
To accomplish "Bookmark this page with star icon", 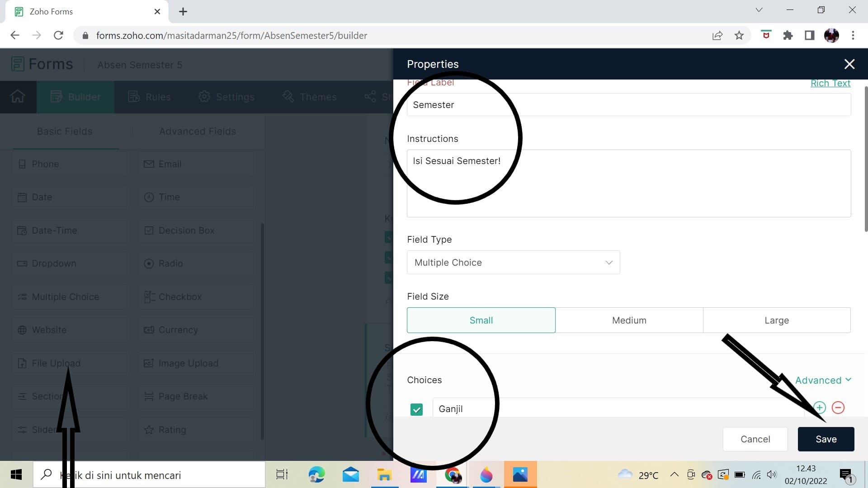I will pyautogui.click(x=739, y=35).
